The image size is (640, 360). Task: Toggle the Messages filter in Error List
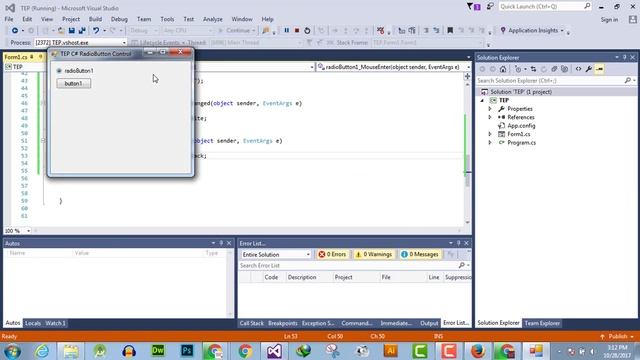420,254
